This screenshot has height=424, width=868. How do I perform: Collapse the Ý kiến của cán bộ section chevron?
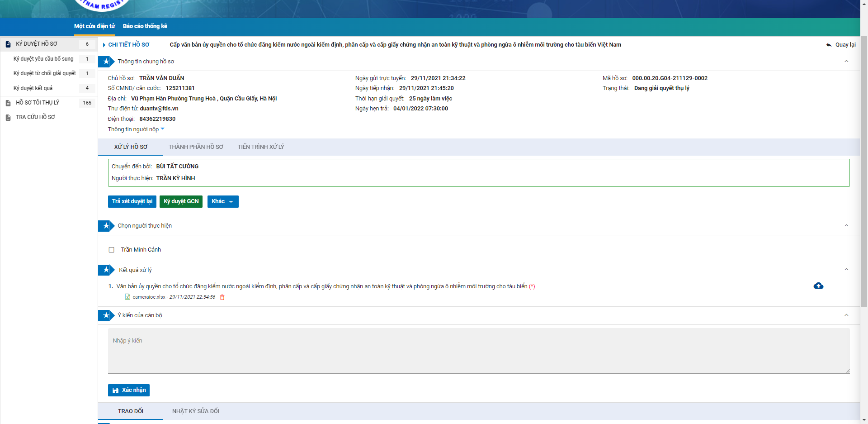coord(846,315)
